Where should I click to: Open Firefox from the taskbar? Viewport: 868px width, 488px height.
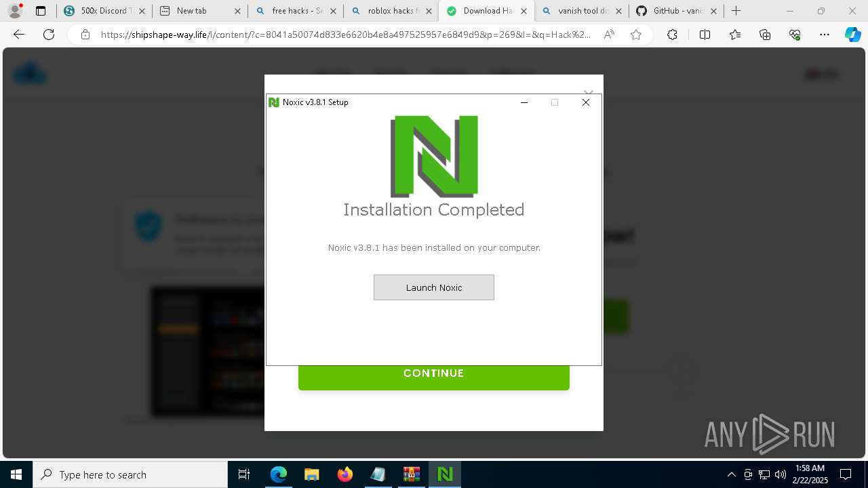345,474
